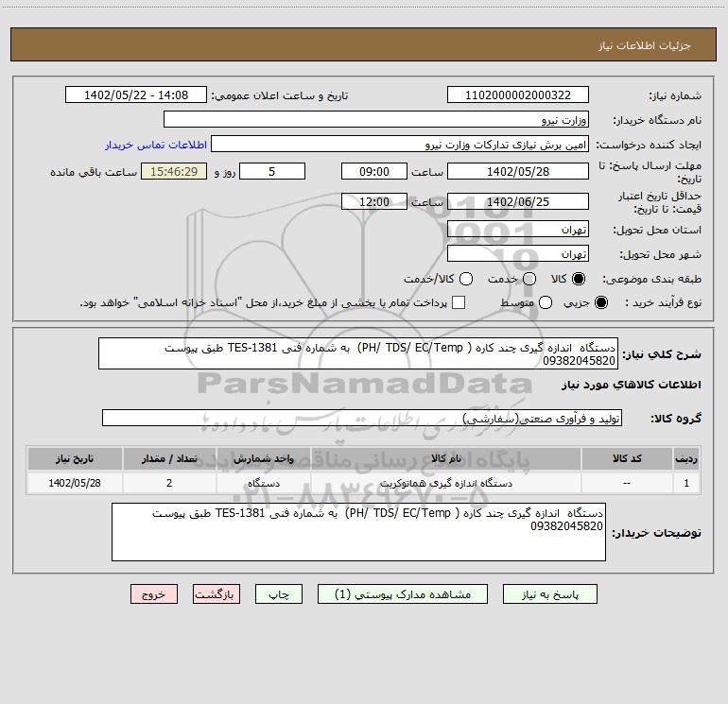This screenshot has width=728, height=704.
Task: Click the تعداد / مقدار column header
Action: coord(169,458)
